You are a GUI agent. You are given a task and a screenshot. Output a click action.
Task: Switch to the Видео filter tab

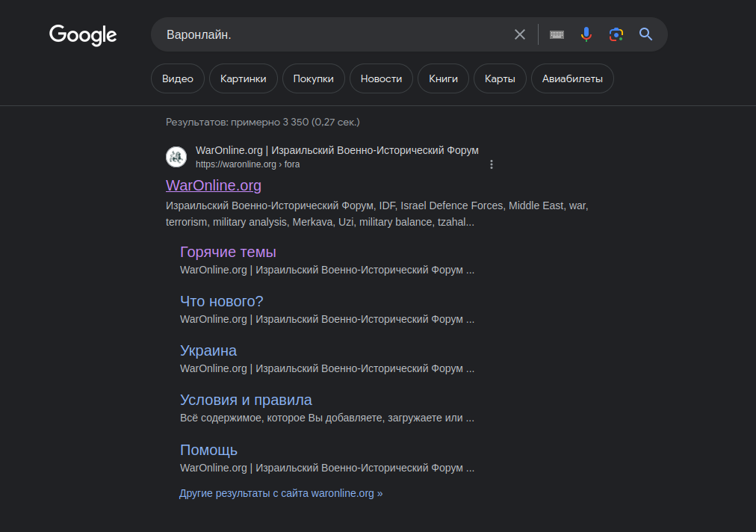(178, 78)
